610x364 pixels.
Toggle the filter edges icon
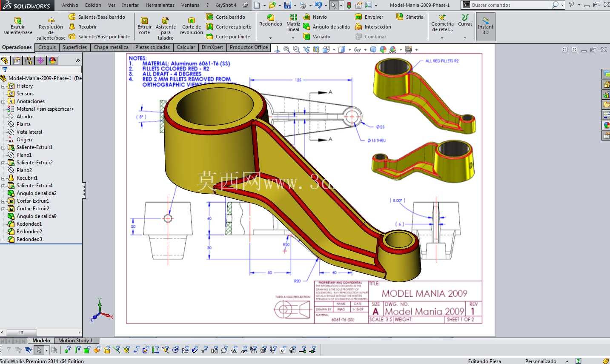pos(77,350)
